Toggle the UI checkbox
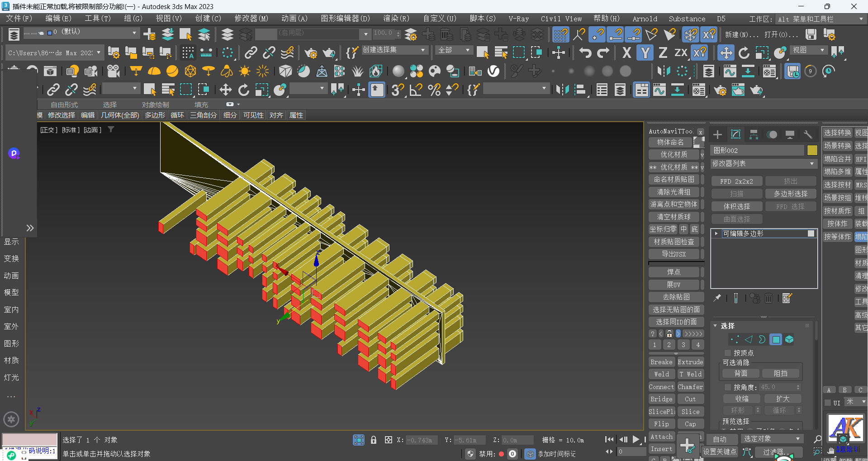Viewport: 868px width, 461px height. point(828,403)
